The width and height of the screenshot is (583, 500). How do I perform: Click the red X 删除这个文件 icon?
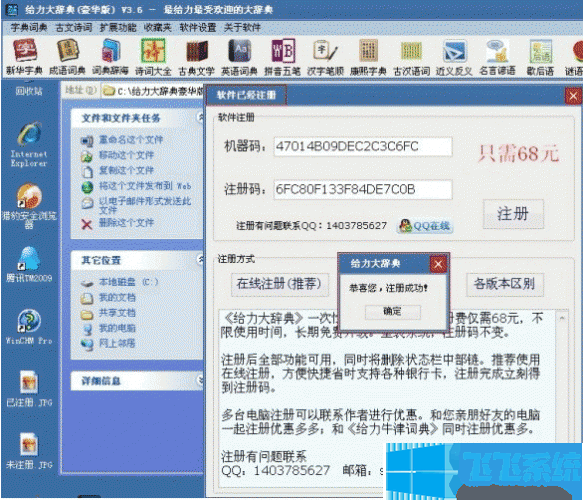87,224
